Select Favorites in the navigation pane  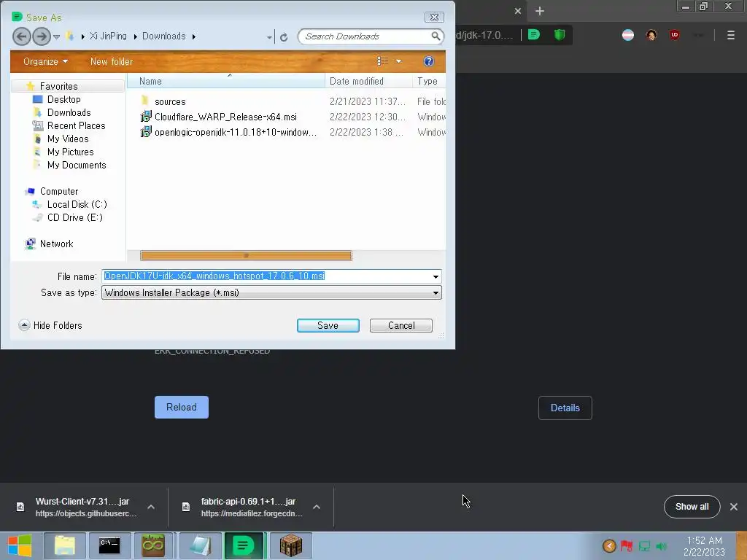coord(58,86)
